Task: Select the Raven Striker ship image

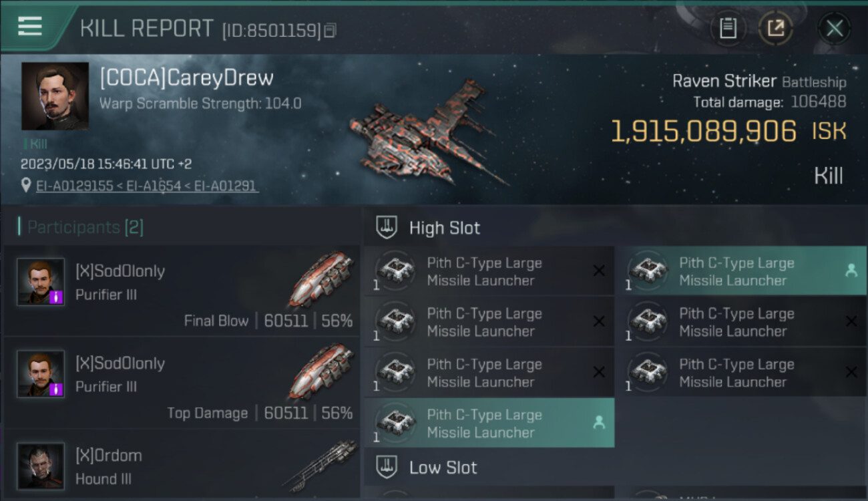Action: pyautogui.click(x=427, y=132)
